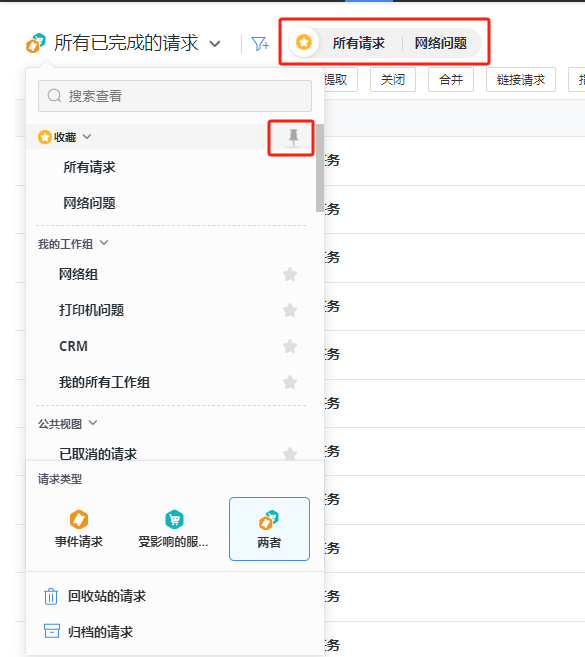Click the 链接请求 button
The width and height of the screenshot is (585, 657).
(x=521, y=79)
